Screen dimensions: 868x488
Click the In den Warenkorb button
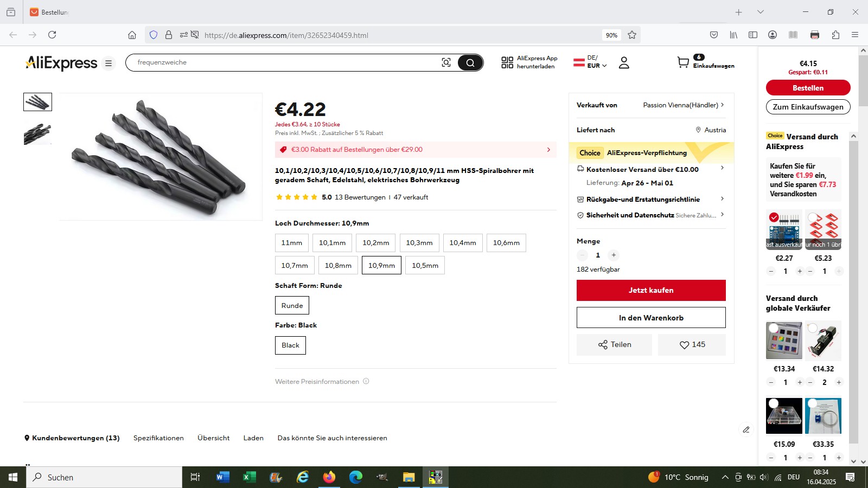coord(651,318)
